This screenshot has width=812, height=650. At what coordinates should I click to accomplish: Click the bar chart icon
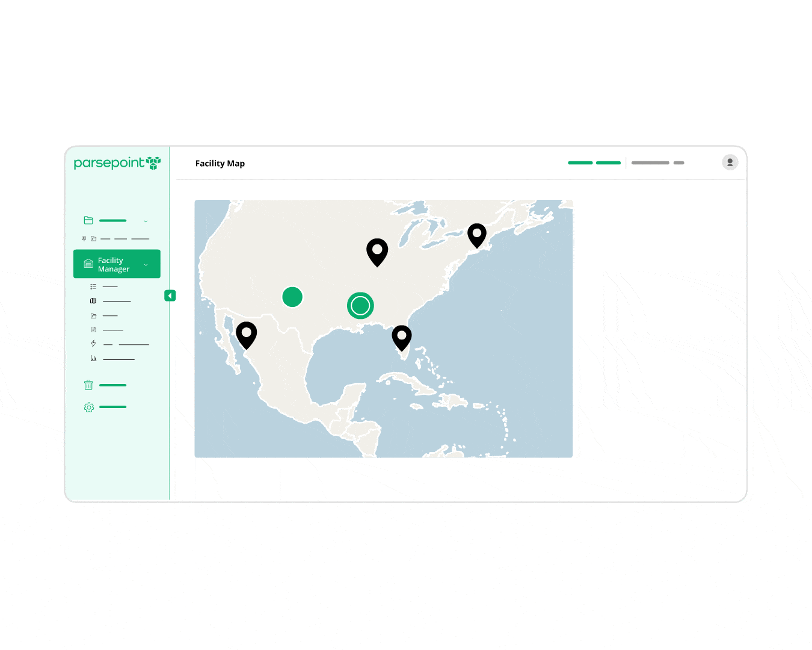pyautogui.click(x=93, y=359)
